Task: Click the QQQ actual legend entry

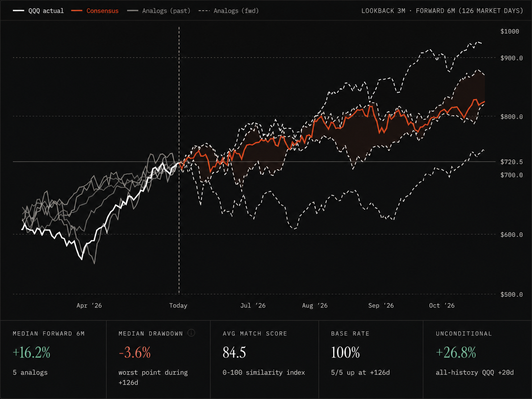Action: pyautogui.click(x=38, y=11)
